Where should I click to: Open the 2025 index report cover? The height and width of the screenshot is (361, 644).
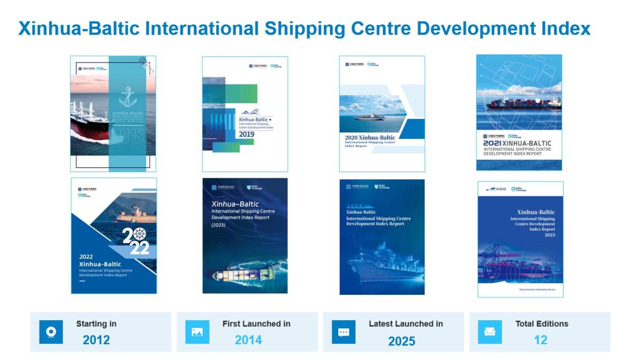(520, 239)
